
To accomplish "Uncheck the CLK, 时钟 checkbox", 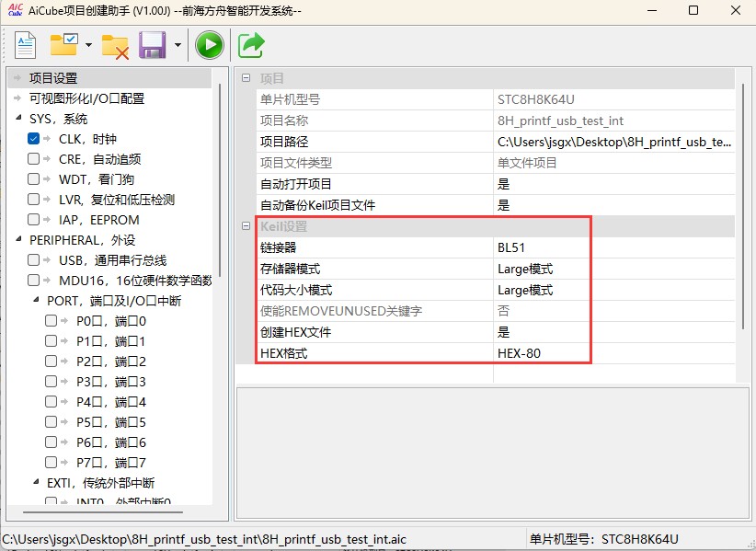I will pyautogui.click(x=33, y=138).
